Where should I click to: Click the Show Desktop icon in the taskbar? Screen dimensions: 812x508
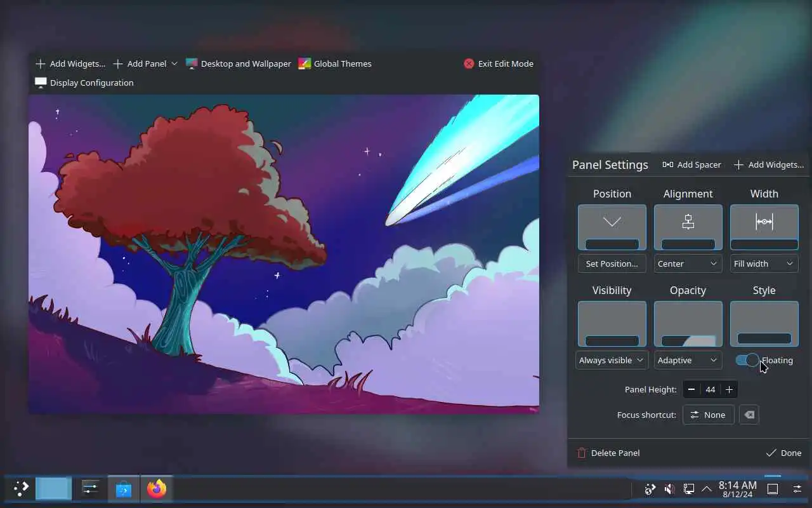pyautogui.click(x=773, y=489)
